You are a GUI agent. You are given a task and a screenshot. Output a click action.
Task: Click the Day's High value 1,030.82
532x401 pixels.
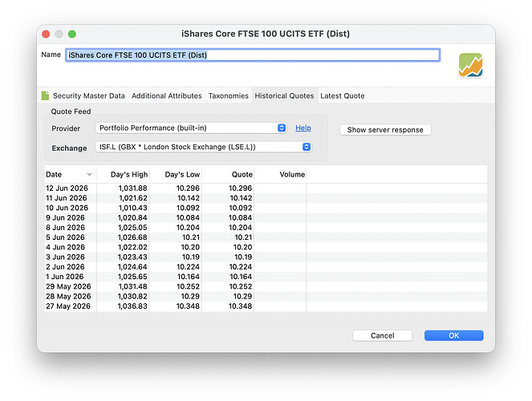click(x=132, y=296)
